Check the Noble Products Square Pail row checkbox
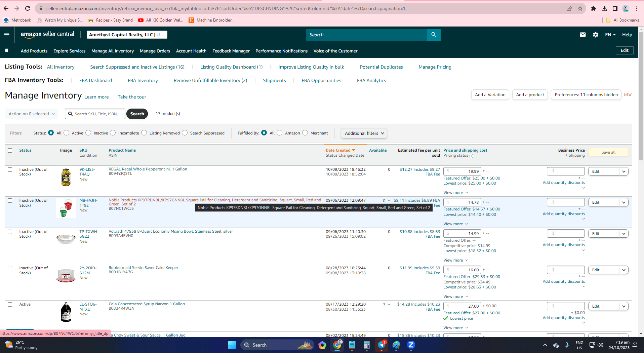 (x=10, y=200)
